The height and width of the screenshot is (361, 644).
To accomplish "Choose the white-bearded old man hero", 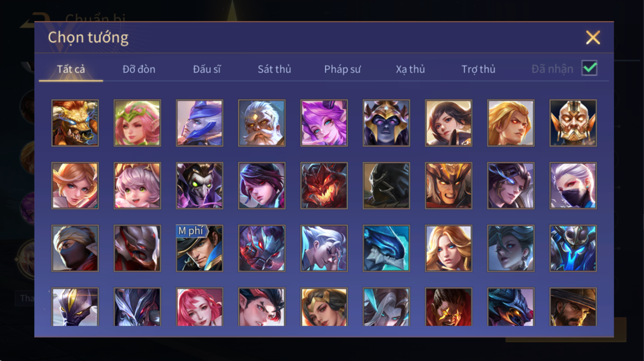I will (262, 123).
